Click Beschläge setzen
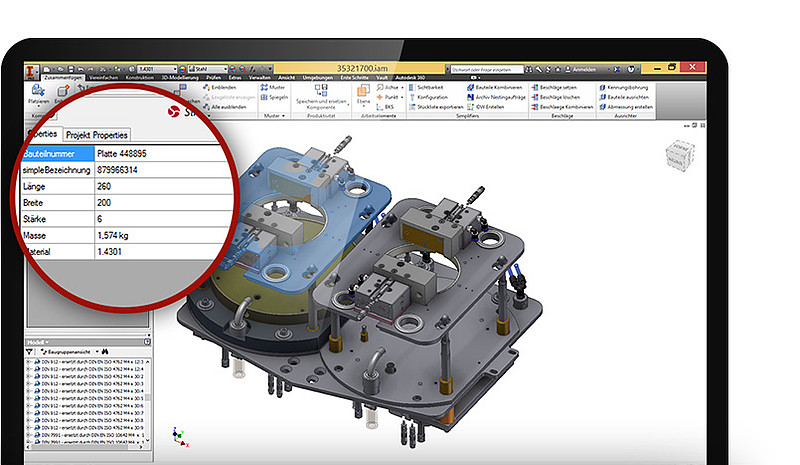This screenshot has height=465, width=800. [554, 88]
